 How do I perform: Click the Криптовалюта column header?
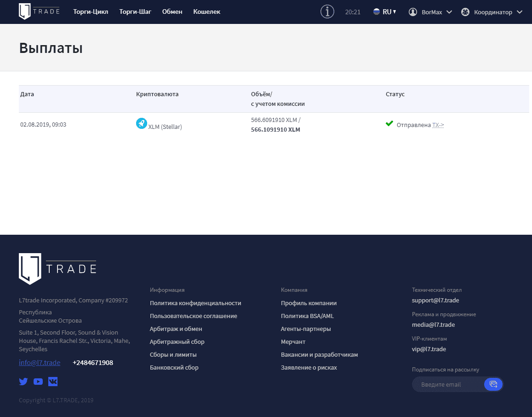(x=157, y=94)
